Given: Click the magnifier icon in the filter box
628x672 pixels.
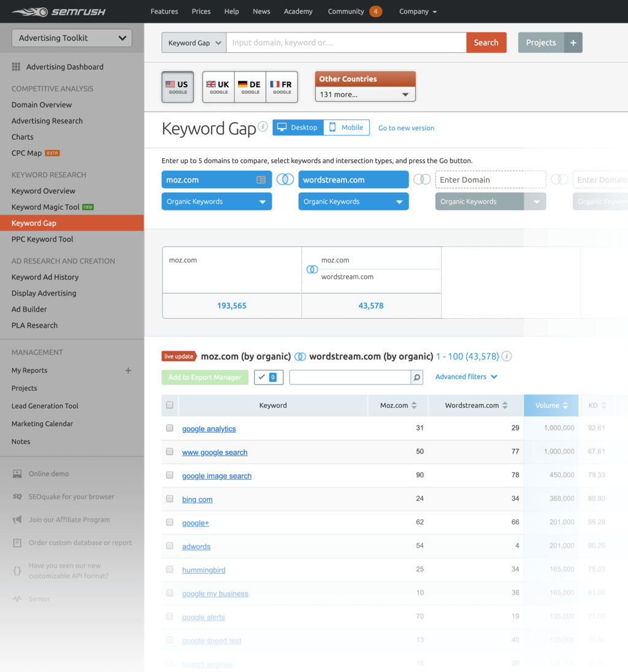Looking at the screenshot, I should [416, 376].
